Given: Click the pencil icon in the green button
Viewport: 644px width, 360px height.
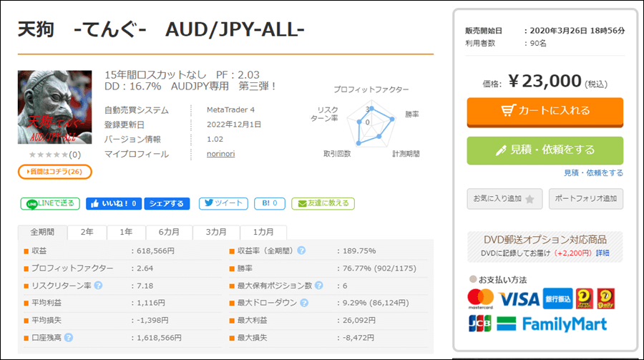Looking at the screenshot, I should tap(501, 150).
